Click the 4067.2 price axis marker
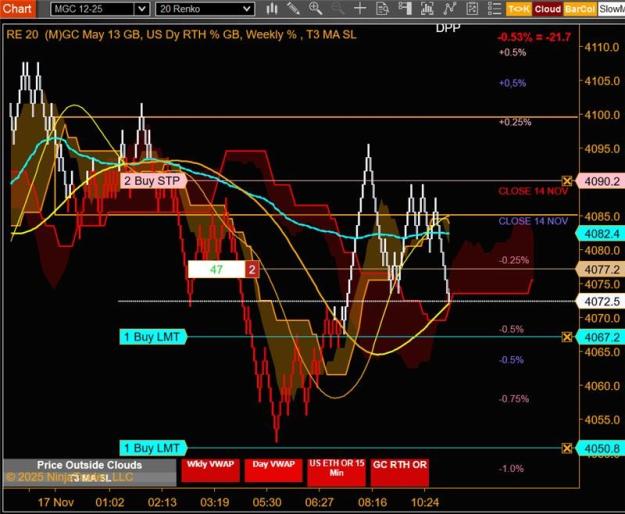 [x=601, y=337]
